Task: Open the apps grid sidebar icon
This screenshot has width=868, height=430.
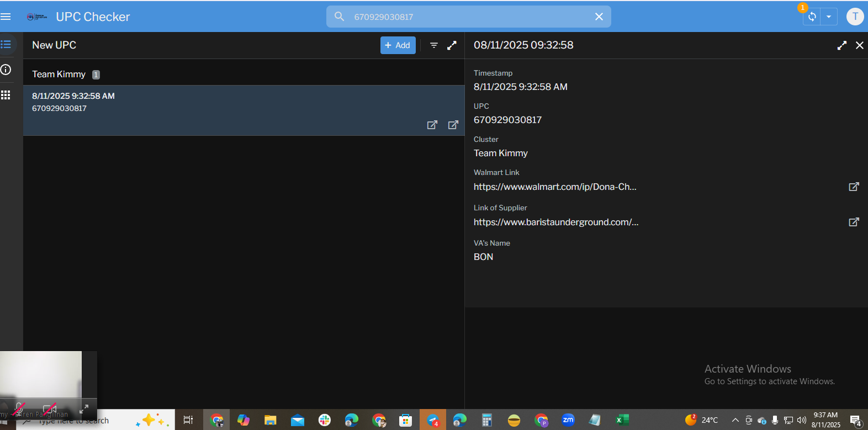Action: point(6,95)
